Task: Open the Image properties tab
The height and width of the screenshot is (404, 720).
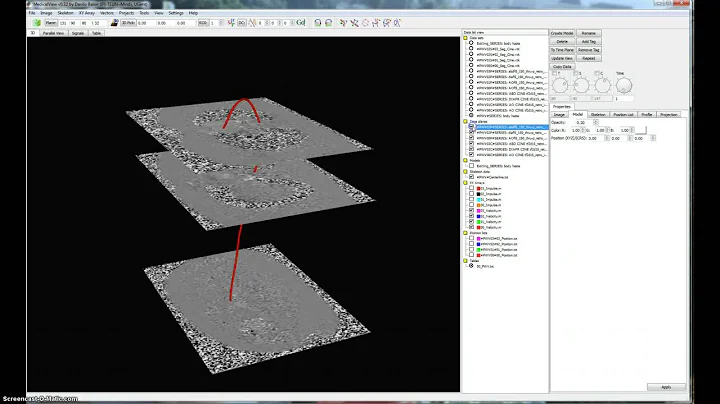Action: pos(559,114)
